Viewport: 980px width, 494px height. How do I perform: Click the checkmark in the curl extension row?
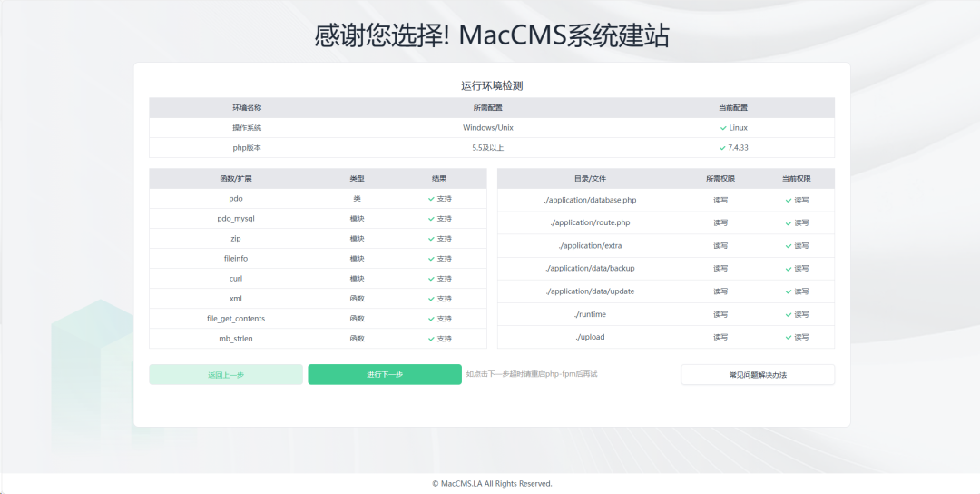pyautogui.click(x=431, y=279)
